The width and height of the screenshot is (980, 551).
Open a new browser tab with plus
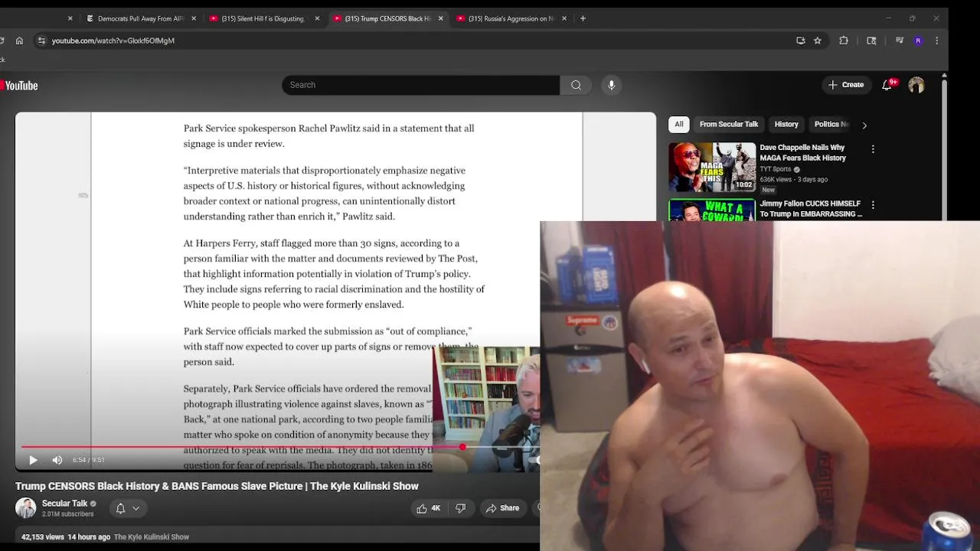coord(583,18)
